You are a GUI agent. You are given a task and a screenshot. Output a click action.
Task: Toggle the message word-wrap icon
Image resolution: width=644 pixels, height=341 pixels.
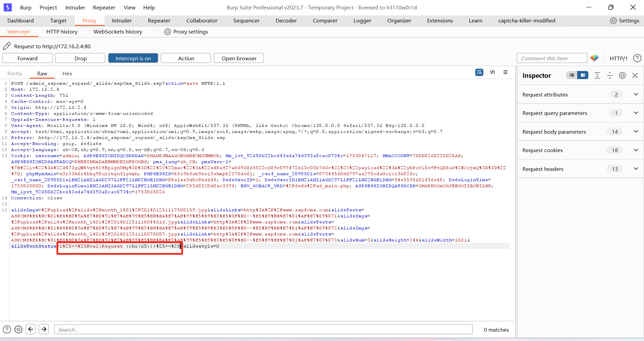coord(479,72)
